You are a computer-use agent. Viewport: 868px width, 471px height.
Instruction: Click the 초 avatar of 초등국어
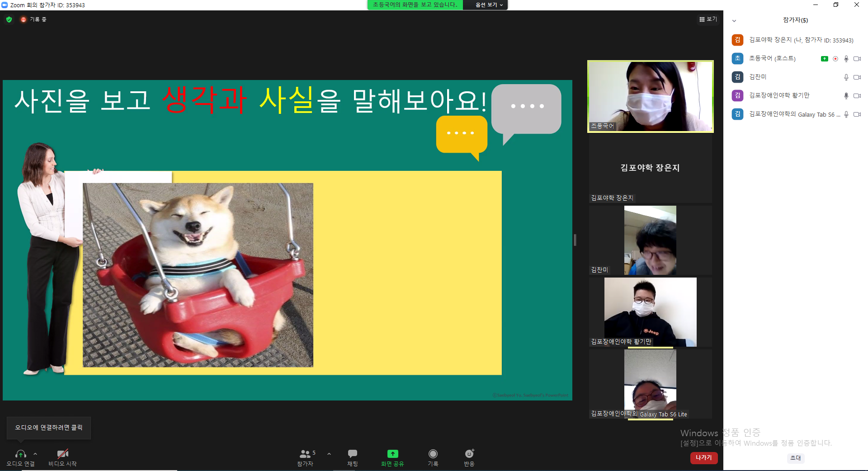pos(737,58)
